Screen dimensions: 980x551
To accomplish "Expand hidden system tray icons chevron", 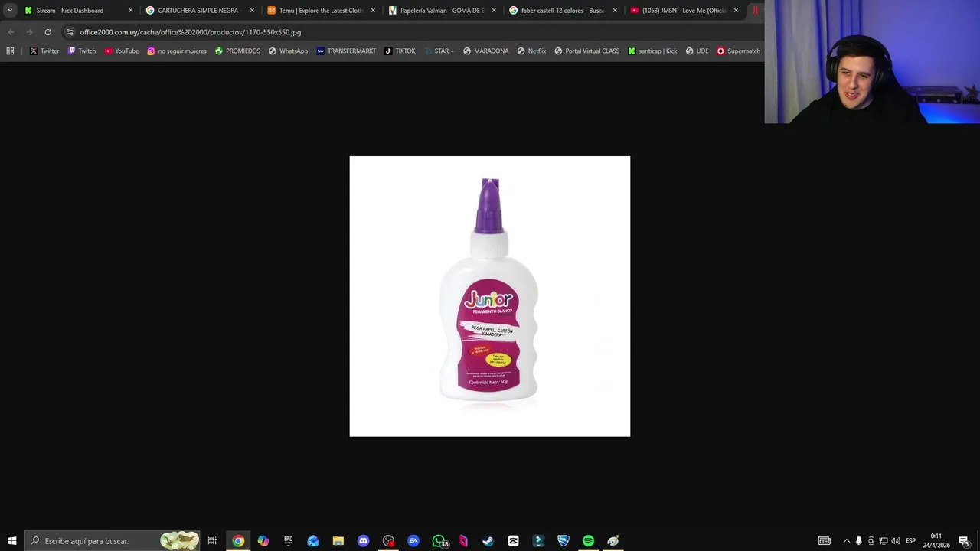I will coord(846,541).
